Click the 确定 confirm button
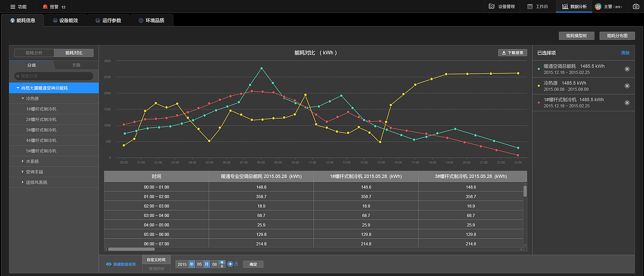Image resolution: width=644 pixels, height=276 pixels. coord(253,264)
